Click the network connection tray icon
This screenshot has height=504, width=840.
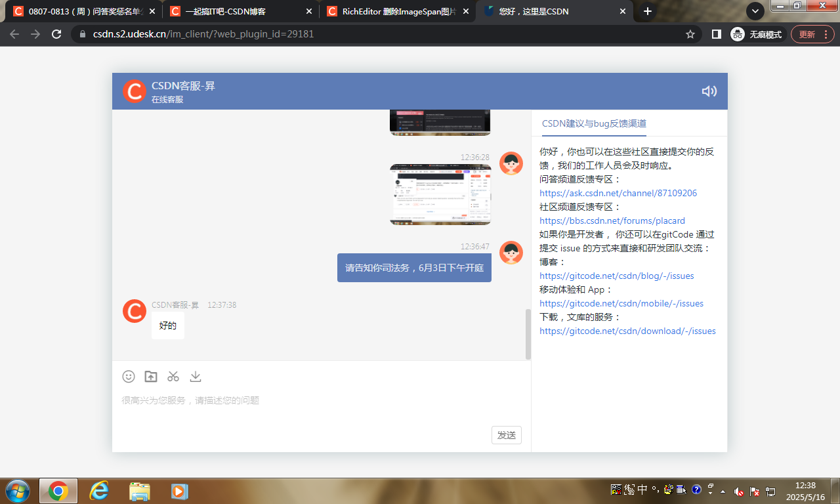[x=770, y=491]
